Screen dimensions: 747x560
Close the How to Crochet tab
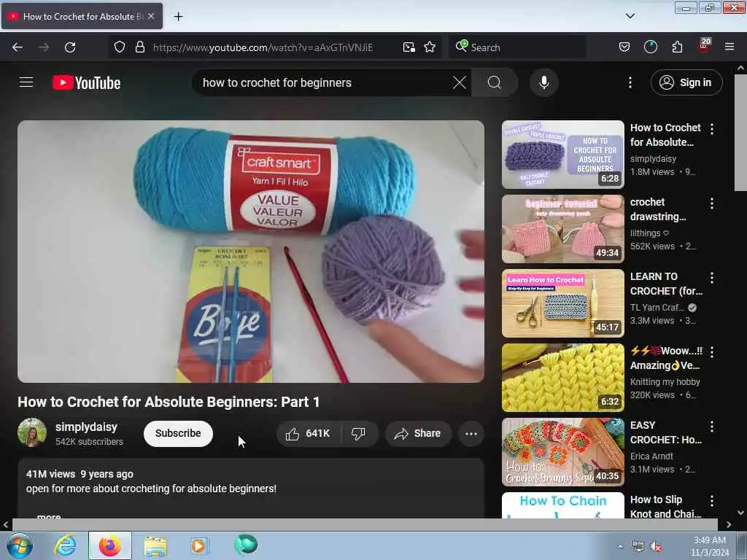tap(151, 16)
